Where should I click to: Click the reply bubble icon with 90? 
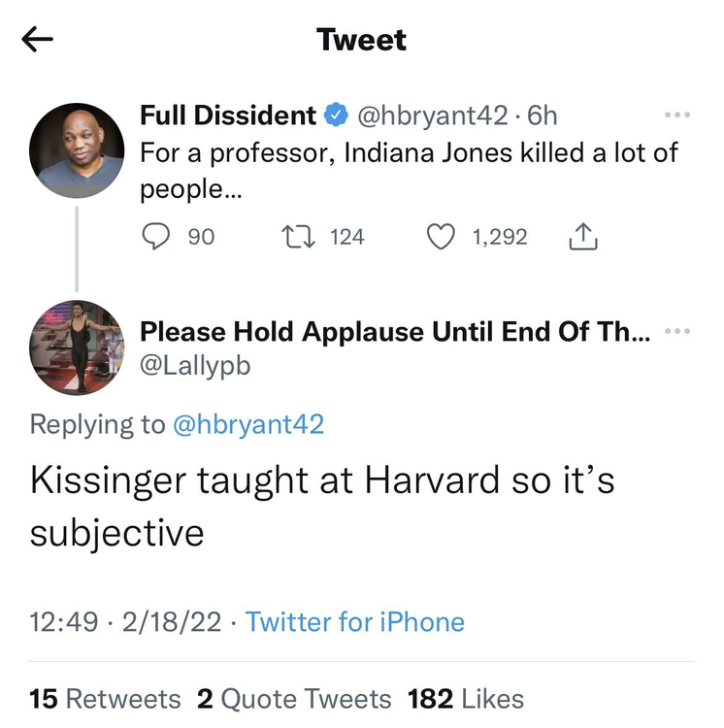[157, 236]
